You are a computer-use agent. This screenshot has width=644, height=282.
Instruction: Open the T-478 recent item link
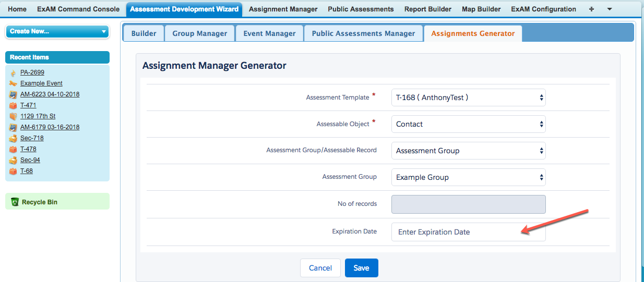(x=28, y=149)
